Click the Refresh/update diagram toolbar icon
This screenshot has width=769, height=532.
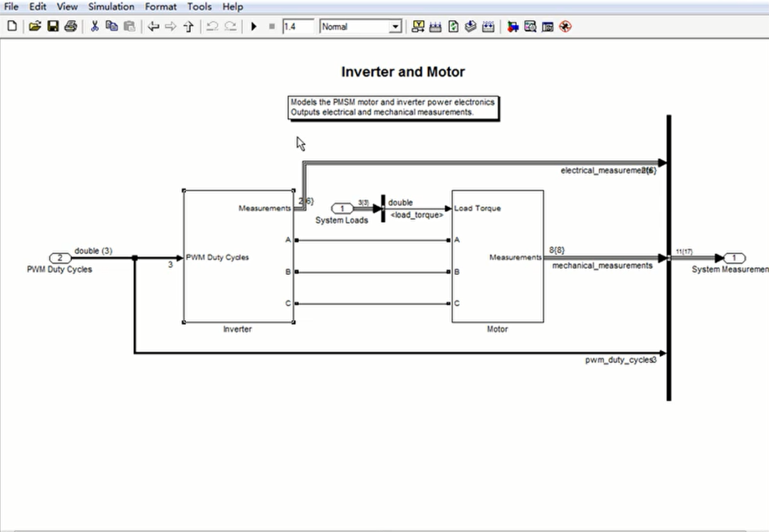(x=453, y=26)
